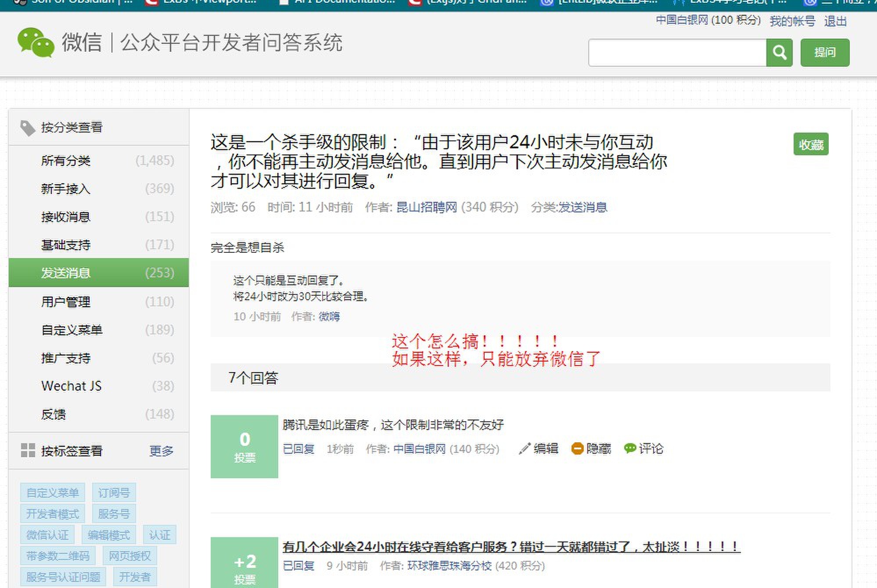Open 我的帐号 link
Image resolution: width=877 pixels, height=588 pixels.
[x=792, y=21]
